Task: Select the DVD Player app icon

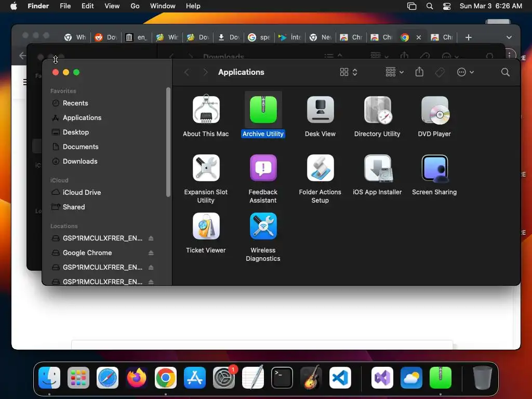Action: coord(435,110)
